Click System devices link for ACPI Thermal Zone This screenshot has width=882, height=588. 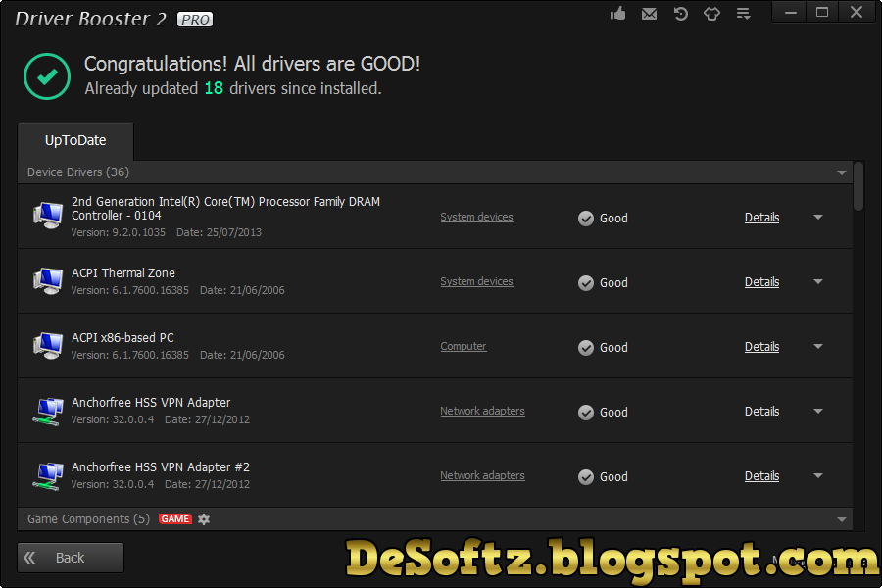[476, 282]
